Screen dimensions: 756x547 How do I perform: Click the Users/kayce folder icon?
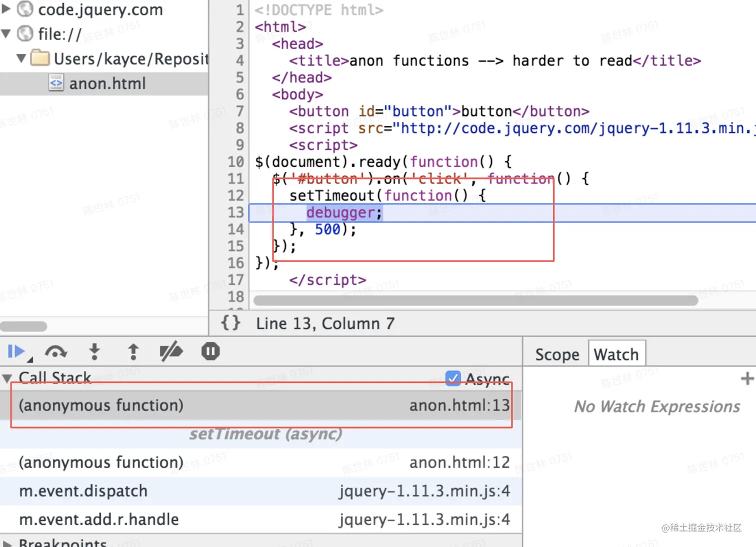pyautogui.click(x=40, y=58)
